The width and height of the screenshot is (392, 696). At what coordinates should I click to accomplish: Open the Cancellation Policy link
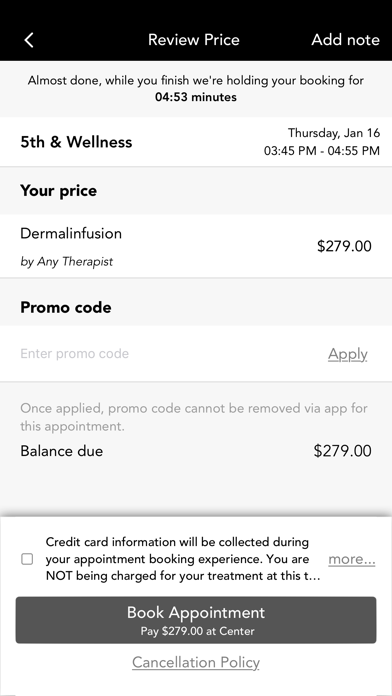point(196,662)
